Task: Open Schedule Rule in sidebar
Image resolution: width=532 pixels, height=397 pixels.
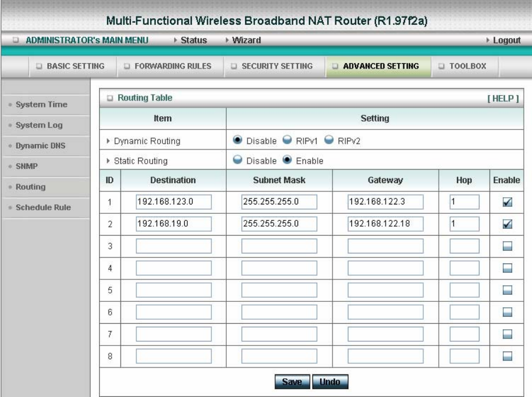Action: pyautogui.click(x=43, y=207)
